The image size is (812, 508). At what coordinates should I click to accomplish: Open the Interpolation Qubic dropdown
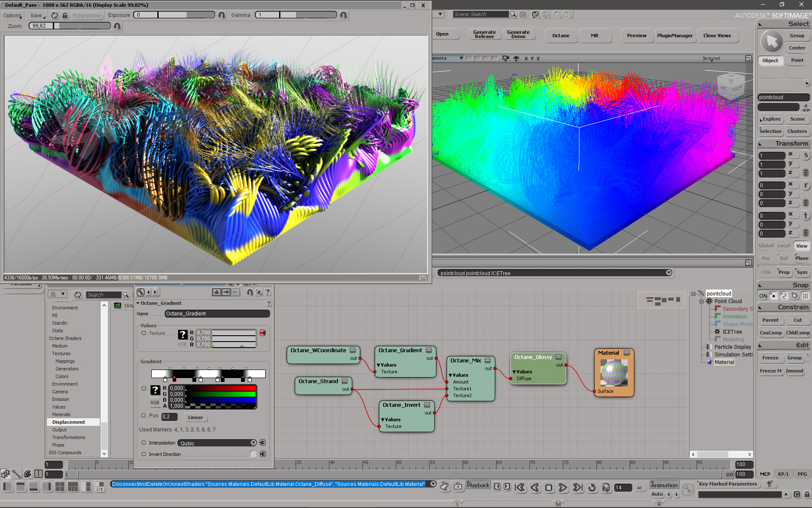217,443
